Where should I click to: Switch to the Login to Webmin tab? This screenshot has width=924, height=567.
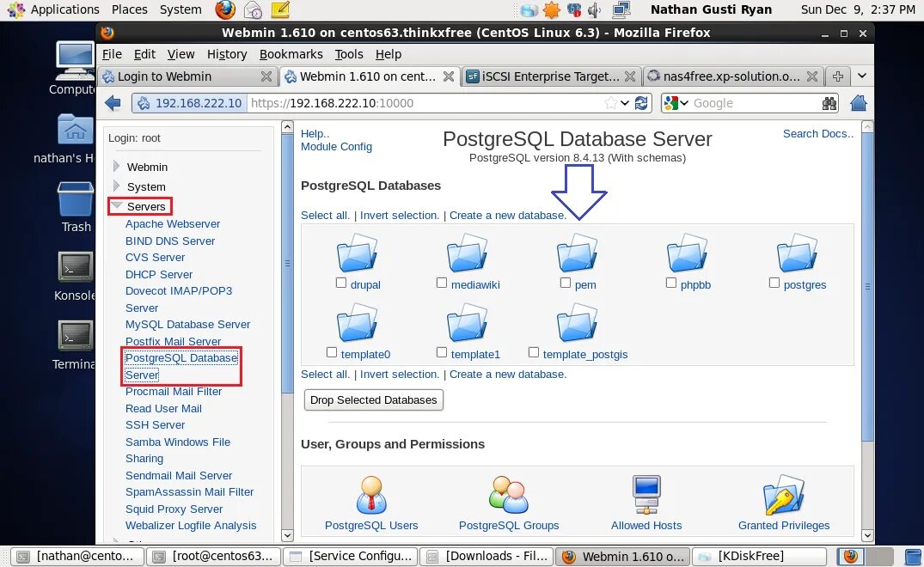[187, 76]
